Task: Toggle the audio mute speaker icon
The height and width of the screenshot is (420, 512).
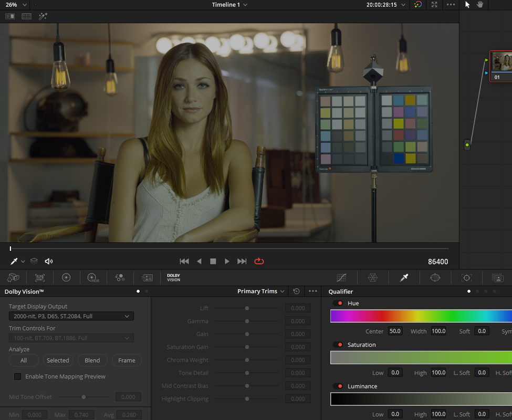Action: (x=49, y=261)
